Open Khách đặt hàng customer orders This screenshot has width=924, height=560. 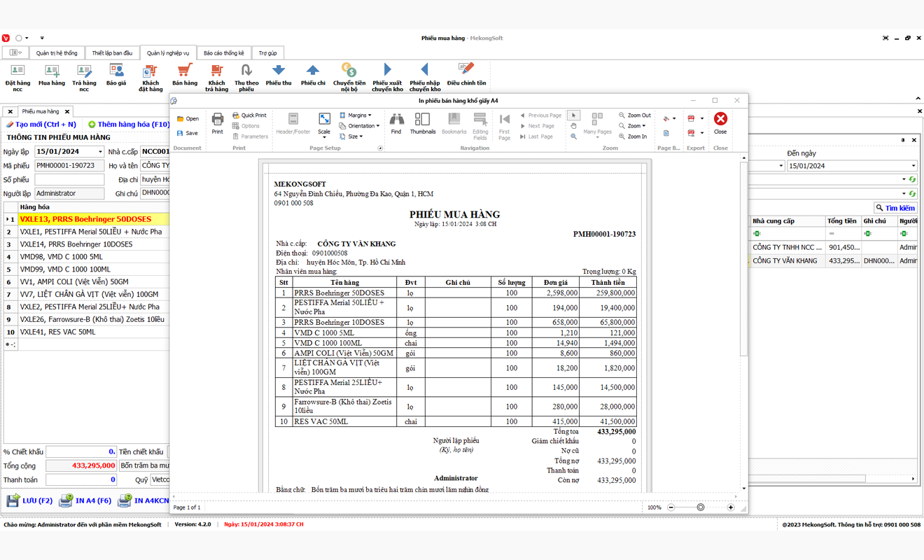150,77
